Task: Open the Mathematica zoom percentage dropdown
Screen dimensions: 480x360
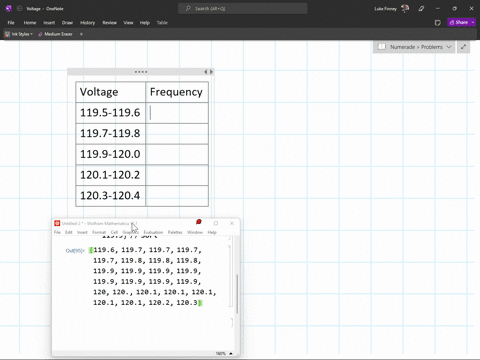Action: (224, 353)
